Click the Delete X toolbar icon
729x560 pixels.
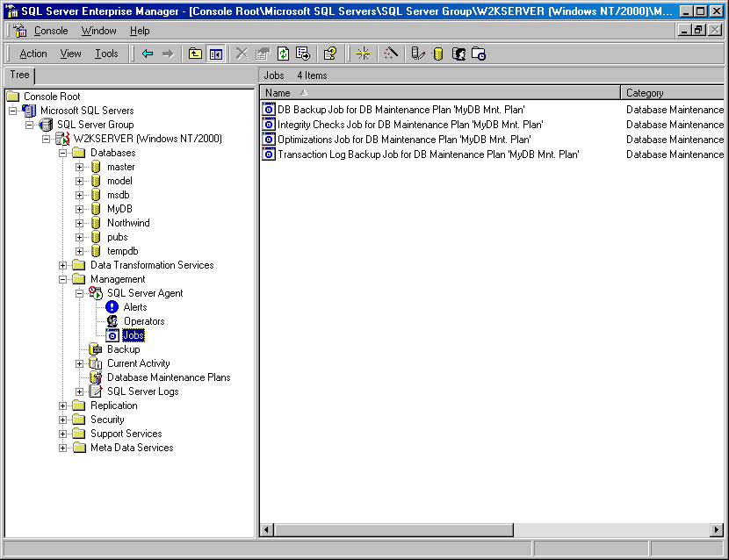(242, 54)
